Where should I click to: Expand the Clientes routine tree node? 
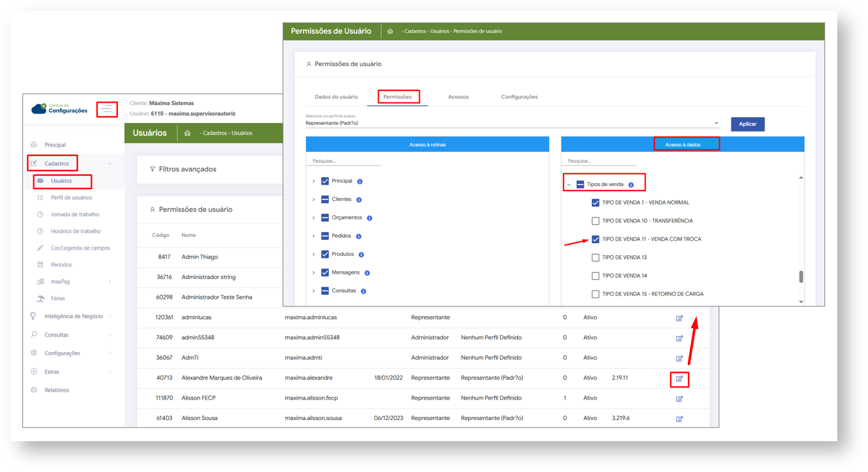click(x=313, y=200)
